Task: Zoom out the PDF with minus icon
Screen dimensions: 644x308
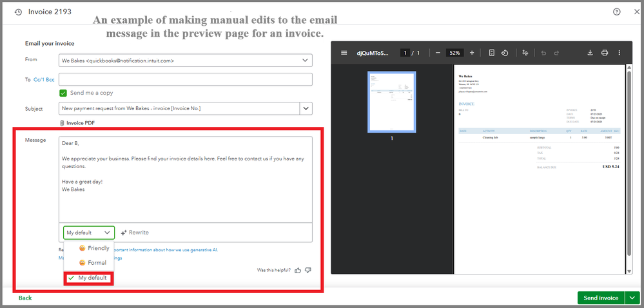Action: tap(438, 53)
